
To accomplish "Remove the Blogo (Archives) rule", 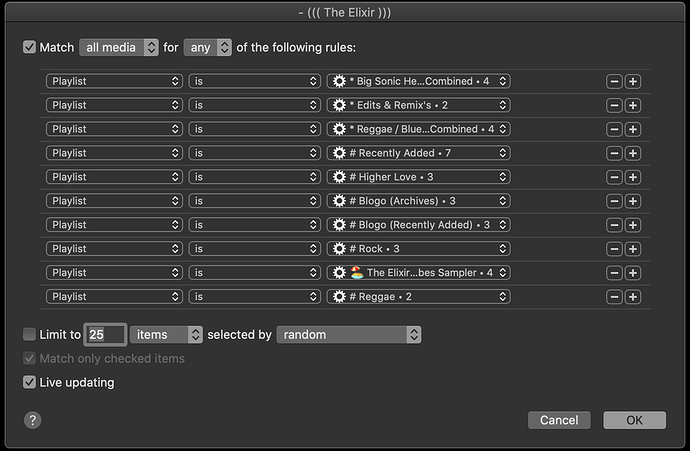I will [x=615, y=201].
